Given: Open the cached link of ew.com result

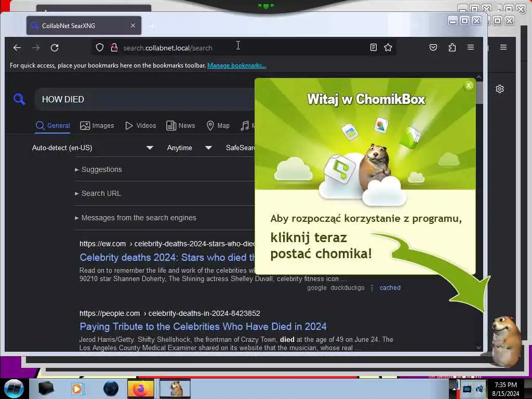Looking at the screenshot, I should point(390,288).
